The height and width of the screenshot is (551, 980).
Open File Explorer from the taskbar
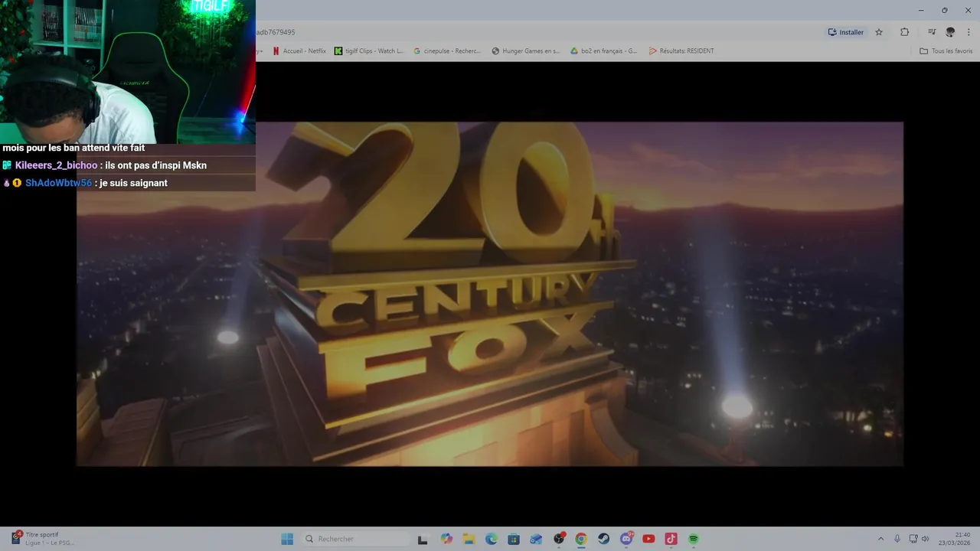click(x=469, y=539)
